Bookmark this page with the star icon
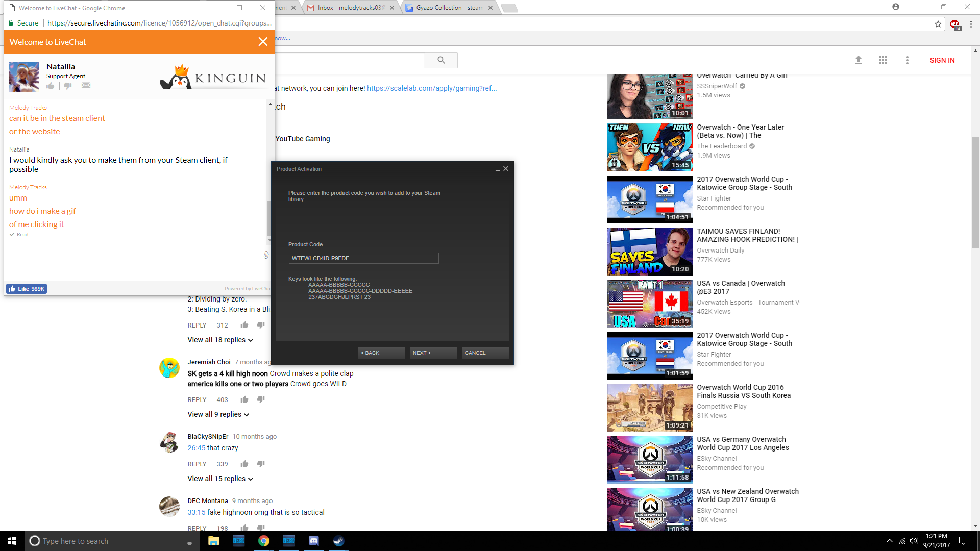This screenshot has height=551, width=980. click(938, 24)
